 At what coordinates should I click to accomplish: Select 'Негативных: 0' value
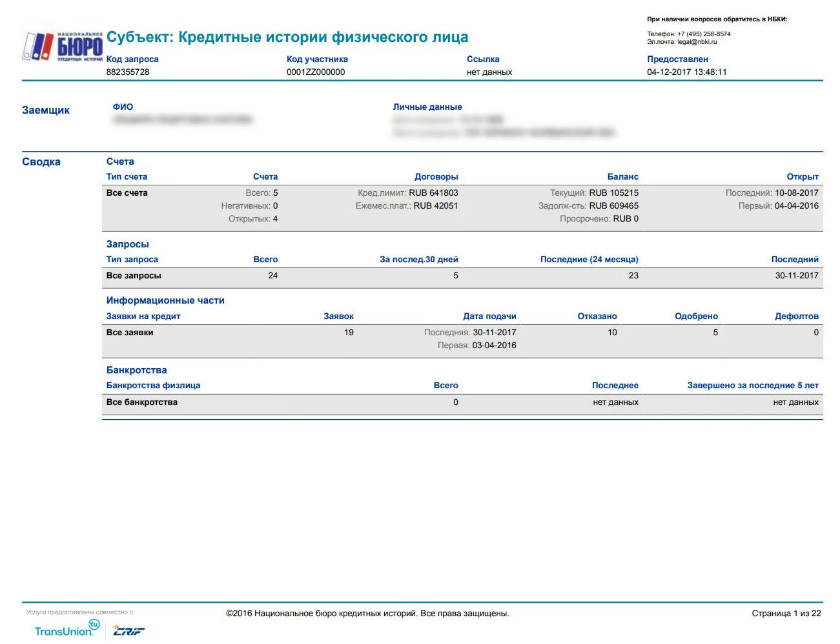249,205
